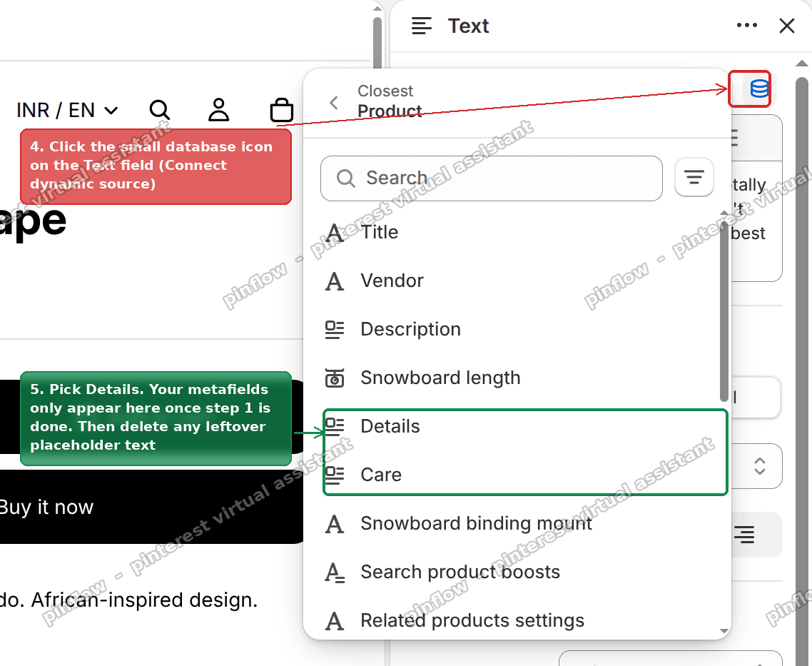Click the dropdown list scrollbar thumb

coord(724,311)
